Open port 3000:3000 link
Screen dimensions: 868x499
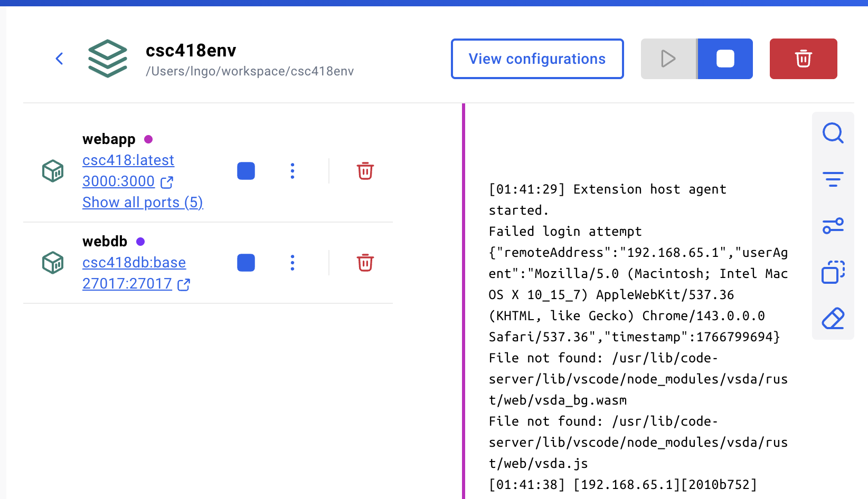119,181
